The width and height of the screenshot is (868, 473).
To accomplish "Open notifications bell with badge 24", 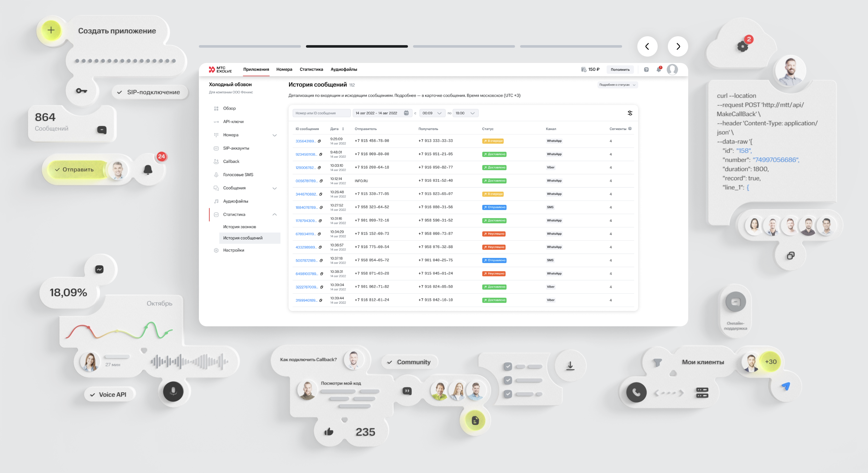I will 148,169.
